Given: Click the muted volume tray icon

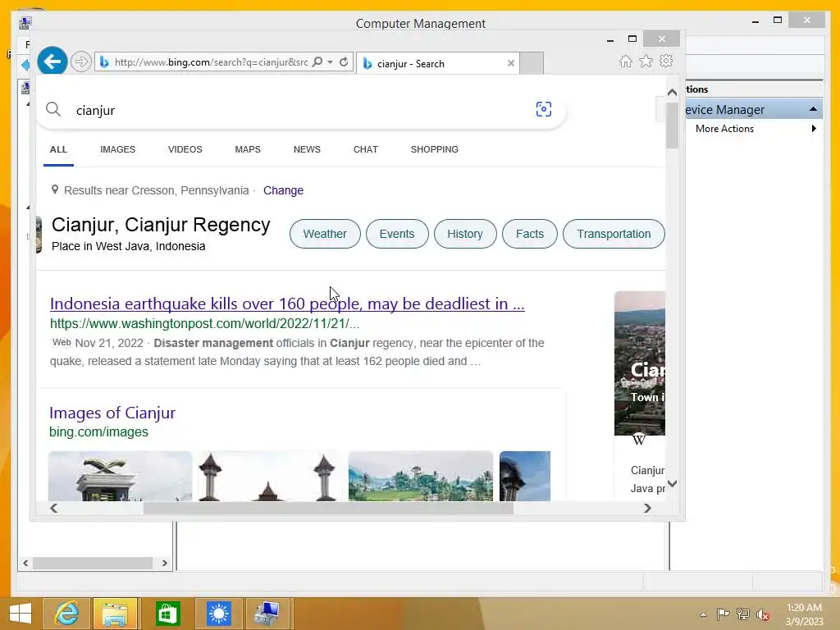Looking at the screenshot, I should click(x=763, y=614).
